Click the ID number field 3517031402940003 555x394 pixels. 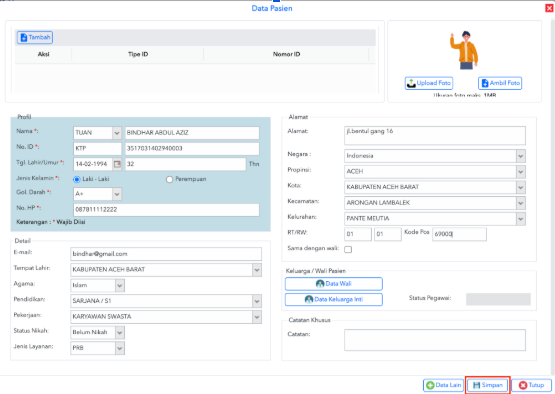coord(192,149)
